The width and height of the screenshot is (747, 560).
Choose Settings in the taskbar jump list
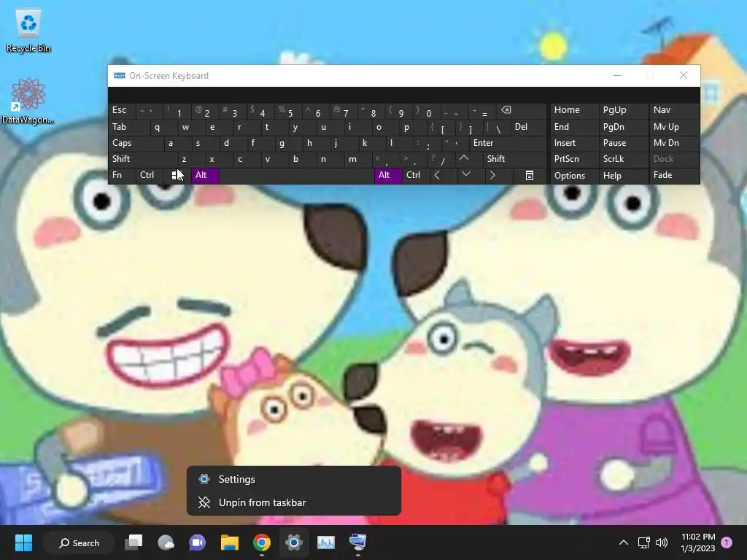pyautogui.click(x=294, y=479)
